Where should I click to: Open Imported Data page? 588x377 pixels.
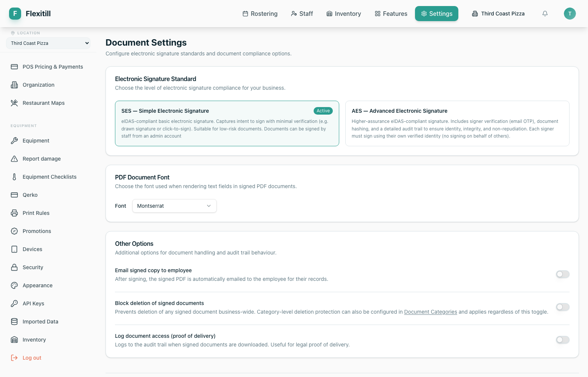[x=48, y=322]
